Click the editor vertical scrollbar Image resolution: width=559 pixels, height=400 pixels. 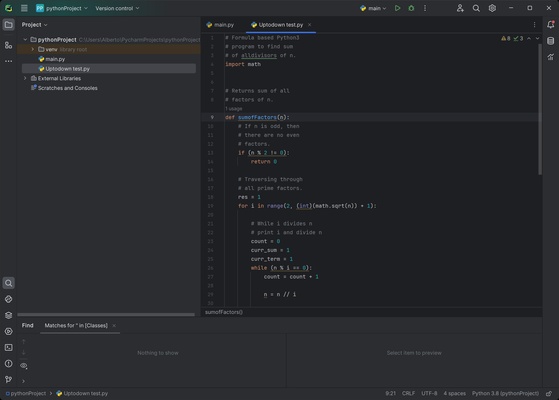[540, 109]
